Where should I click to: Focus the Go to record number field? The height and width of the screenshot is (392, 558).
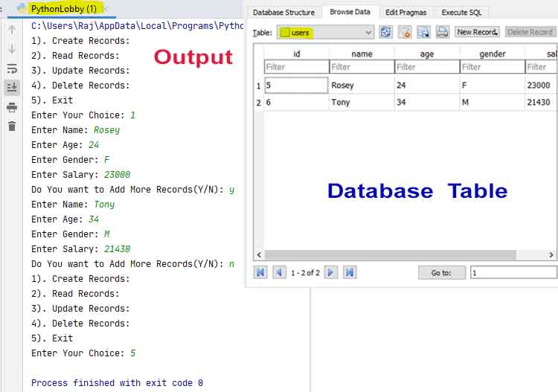click(513, 273)
